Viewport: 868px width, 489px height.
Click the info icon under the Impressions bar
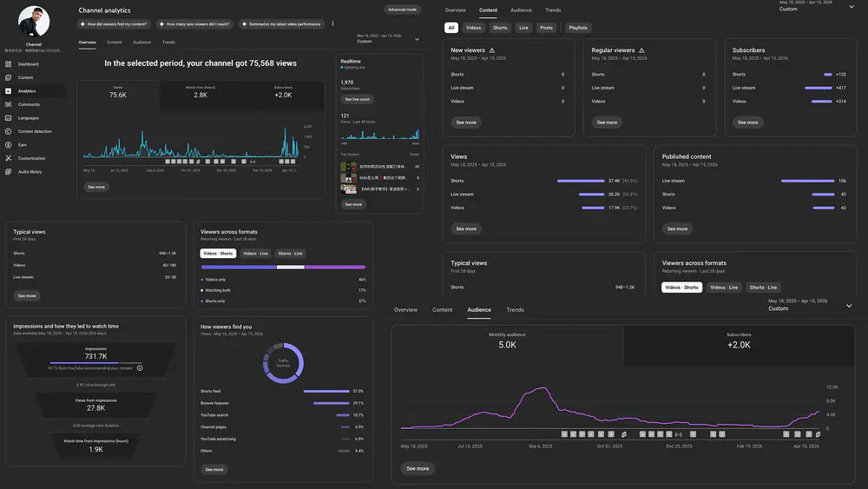pyautogui.click(x=140, y=367)
